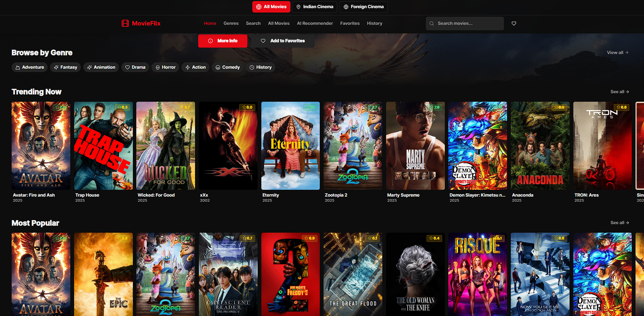Select the Comedy genre icon
Screen dimensions: 644x316
tap(218, 67)
